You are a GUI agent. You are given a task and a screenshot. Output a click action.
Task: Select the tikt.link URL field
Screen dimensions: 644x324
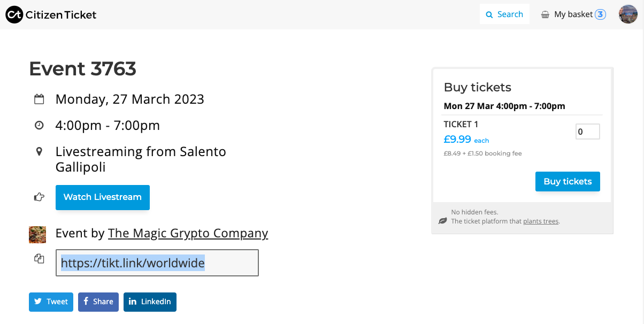point(157,263)
